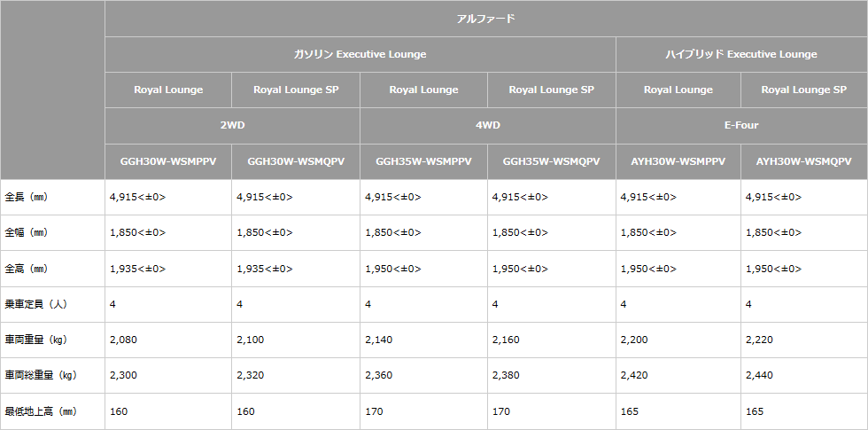Select the ハイブリッド Executive Lounge header
Screen dimensions: 868x430
740,54
